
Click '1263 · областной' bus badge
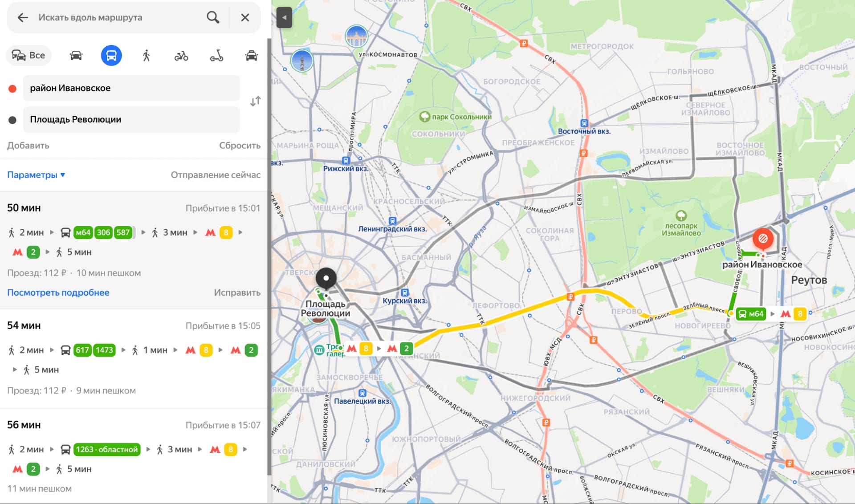(x=107, y=449)
